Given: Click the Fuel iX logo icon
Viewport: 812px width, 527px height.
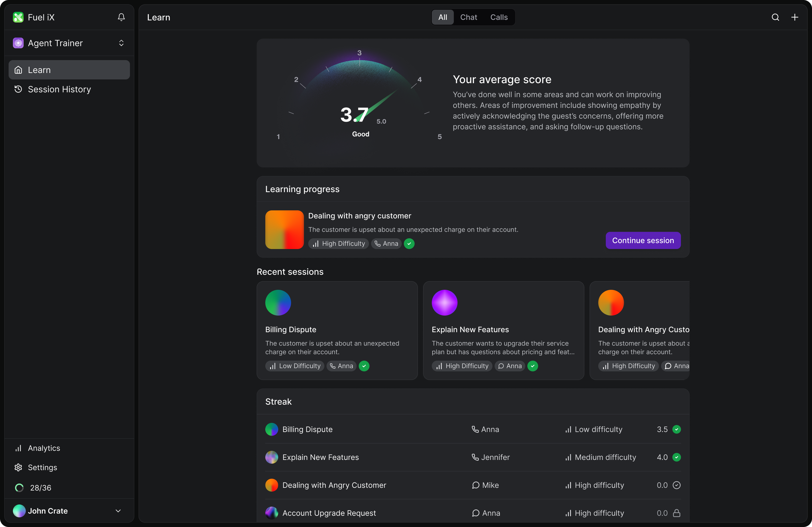Looking at the screenshot, I should tap(18, 17).
